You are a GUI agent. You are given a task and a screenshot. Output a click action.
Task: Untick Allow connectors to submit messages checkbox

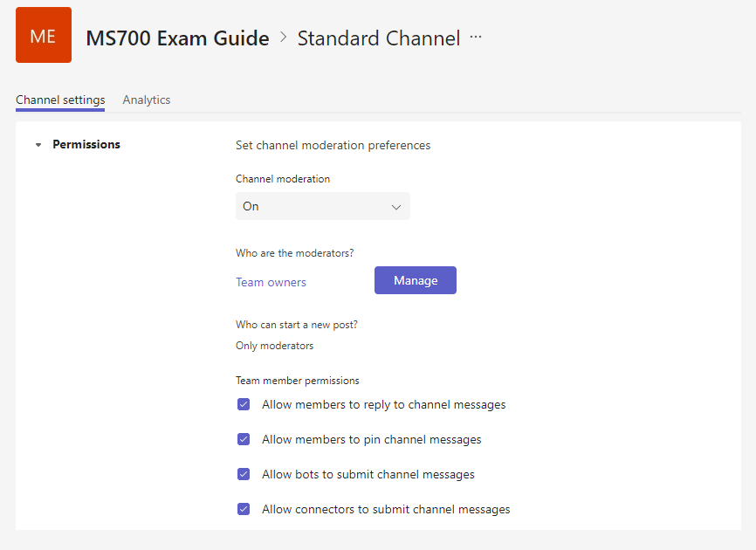click(244, 510)
